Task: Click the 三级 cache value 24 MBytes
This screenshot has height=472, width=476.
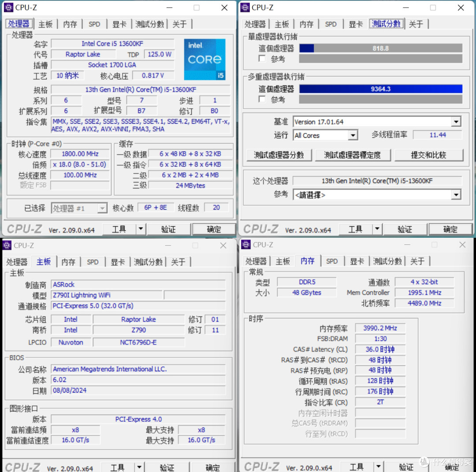Action: pyautogui.click(x=190, y=186)
